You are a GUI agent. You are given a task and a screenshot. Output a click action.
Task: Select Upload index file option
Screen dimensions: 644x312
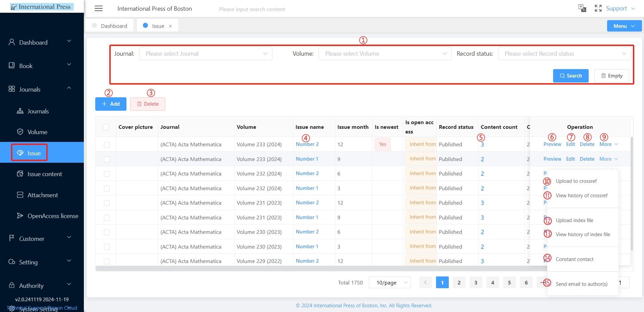[x=574, y=220]
